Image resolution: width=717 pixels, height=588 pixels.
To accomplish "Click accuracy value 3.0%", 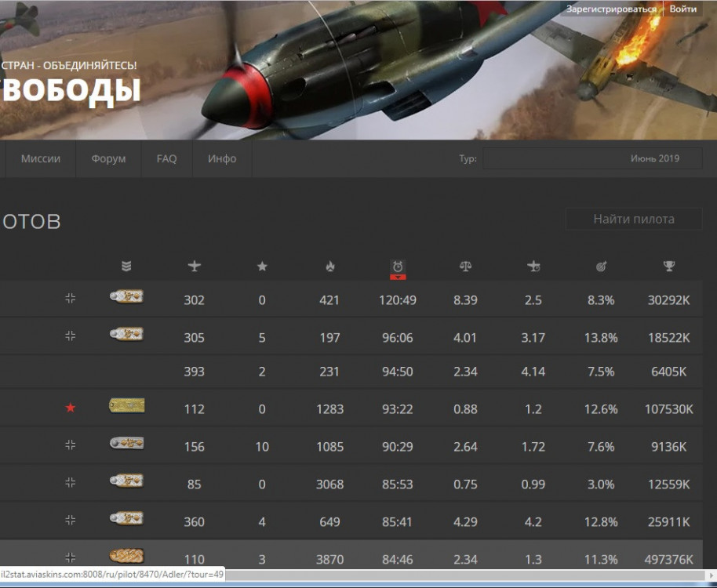I will tap(601, 485).
